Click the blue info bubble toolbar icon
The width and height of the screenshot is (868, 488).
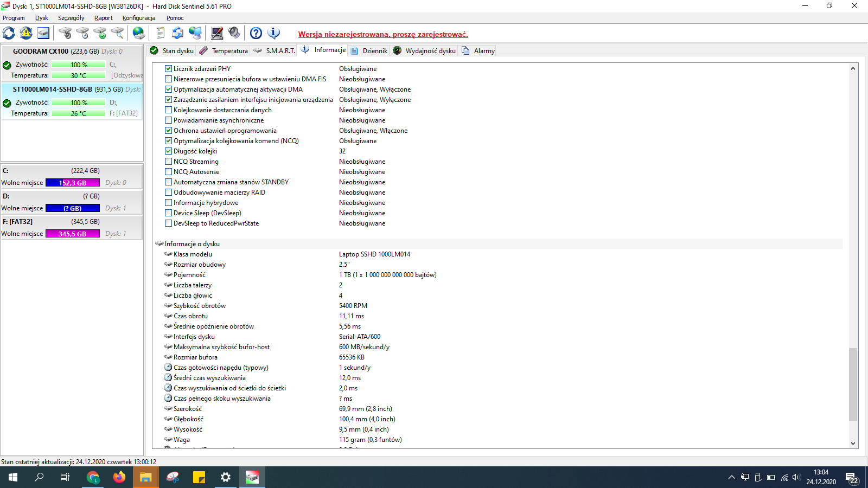point(273,33)
